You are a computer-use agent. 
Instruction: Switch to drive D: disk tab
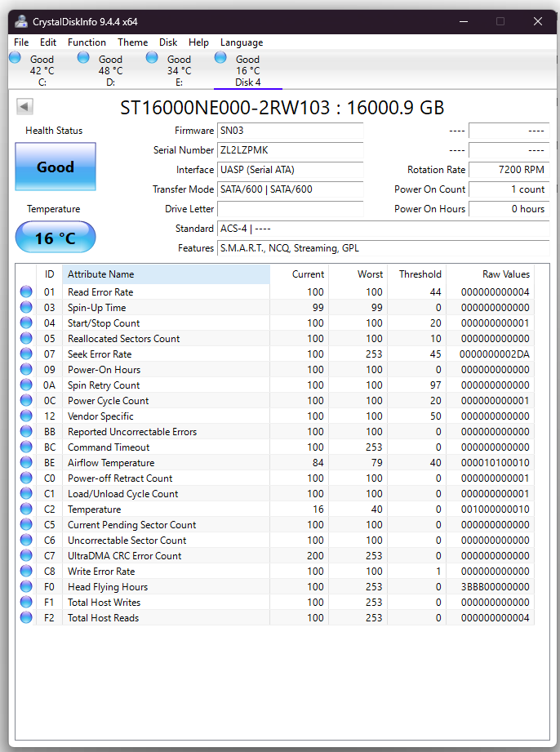(x=111, y=70)
